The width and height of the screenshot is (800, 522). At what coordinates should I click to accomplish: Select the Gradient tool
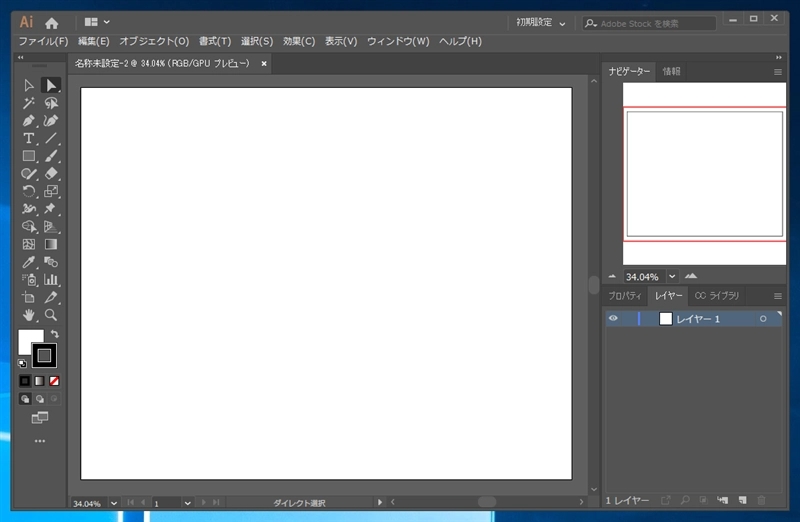click(x=51, y=244)
